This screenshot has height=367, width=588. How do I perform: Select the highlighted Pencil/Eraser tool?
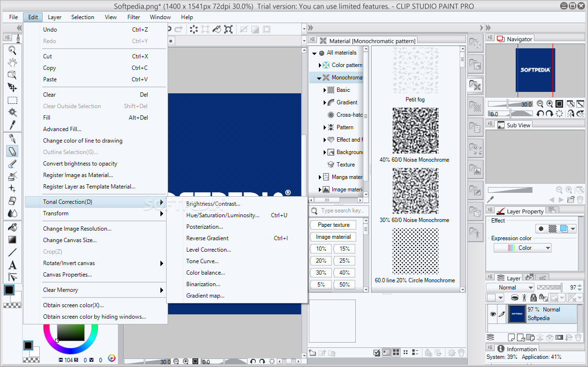pyautogui.click(x=12, y=151)
